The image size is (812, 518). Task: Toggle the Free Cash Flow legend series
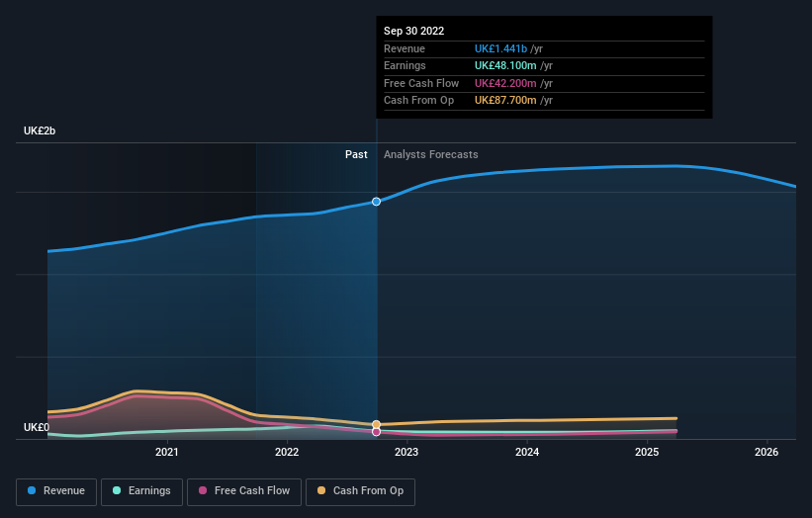[244, 491]
